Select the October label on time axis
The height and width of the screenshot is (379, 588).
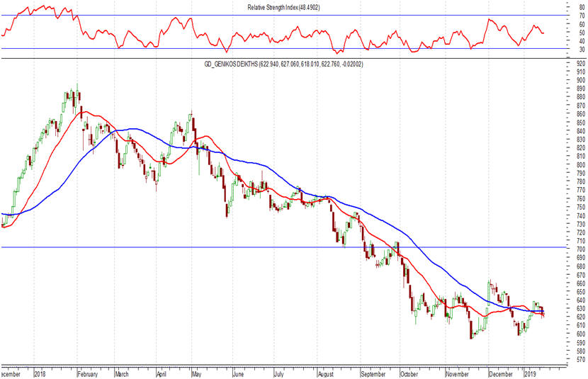409,374
